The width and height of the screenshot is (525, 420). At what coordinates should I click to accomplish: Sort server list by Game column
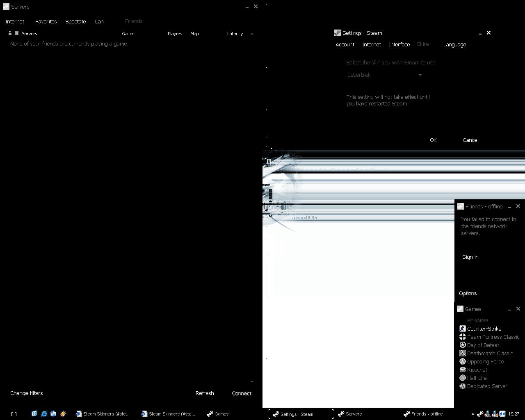coord(127,34)
